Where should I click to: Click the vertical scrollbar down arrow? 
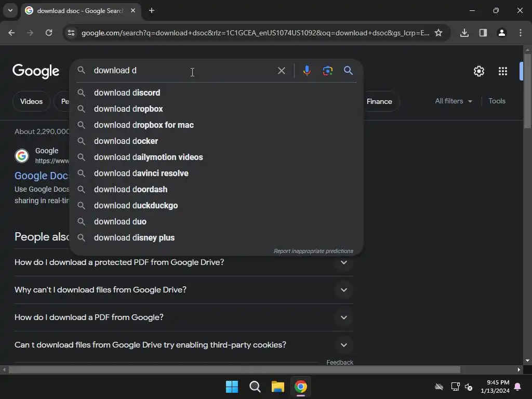coord(527,361)
